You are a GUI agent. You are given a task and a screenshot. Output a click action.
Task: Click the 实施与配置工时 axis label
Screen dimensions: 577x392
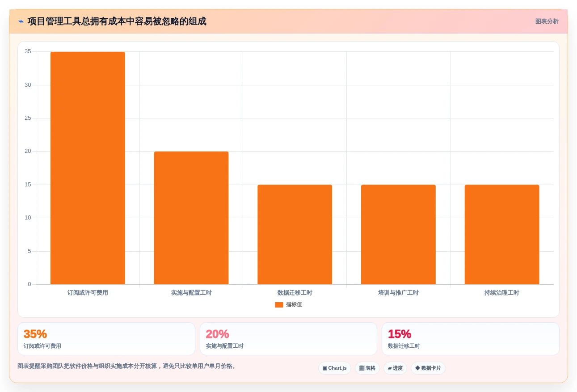pos(191,293)
